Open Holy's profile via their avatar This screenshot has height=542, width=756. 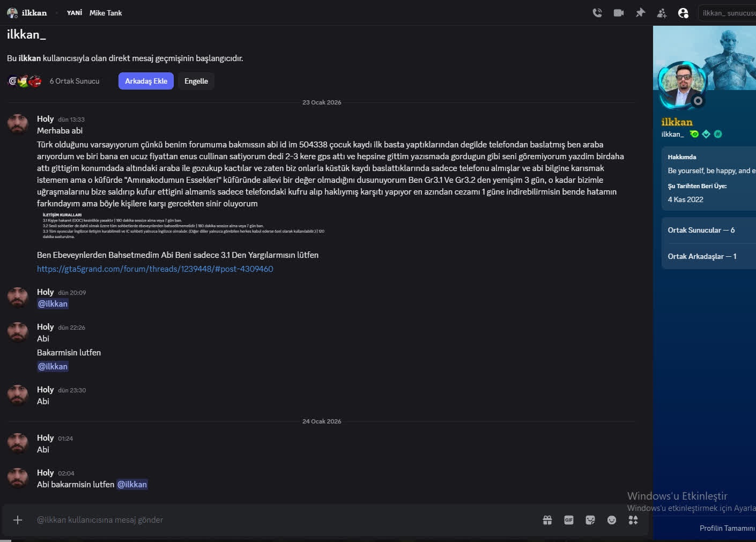coord(17,123)
